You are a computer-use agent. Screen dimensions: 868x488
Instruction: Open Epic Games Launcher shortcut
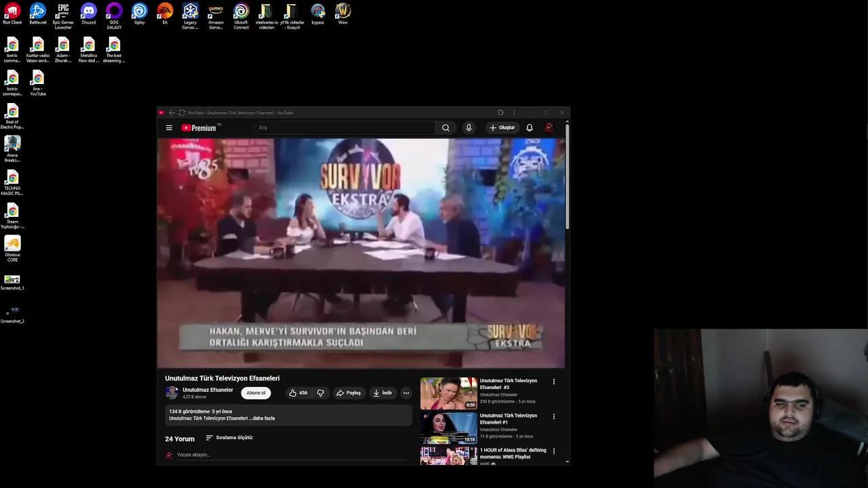(63, 16)
